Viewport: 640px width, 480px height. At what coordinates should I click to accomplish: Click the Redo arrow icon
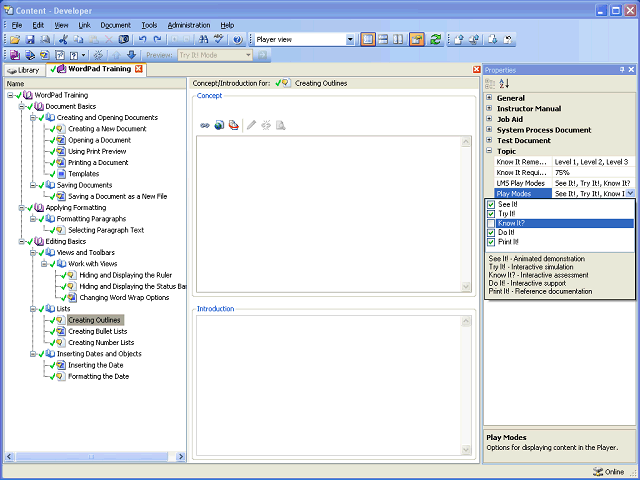tap(157, 40)
